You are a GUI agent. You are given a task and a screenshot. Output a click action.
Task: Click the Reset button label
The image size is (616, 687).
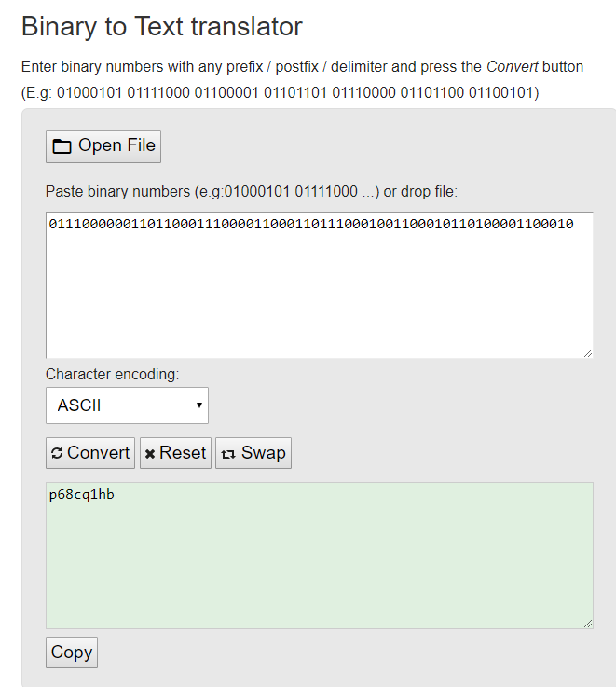[183, 453]
